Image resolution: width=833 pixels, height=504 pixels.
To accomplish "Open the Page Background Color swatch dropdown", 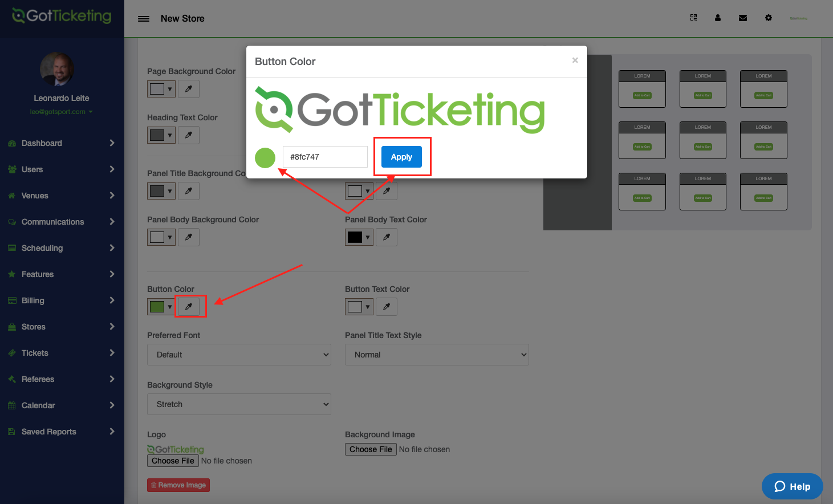I will tap(161, 89).
